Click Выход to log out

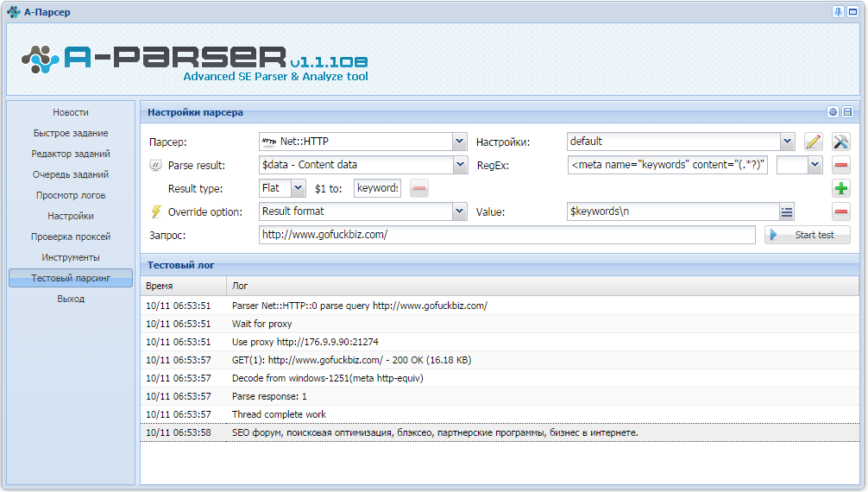pos(71,299)
